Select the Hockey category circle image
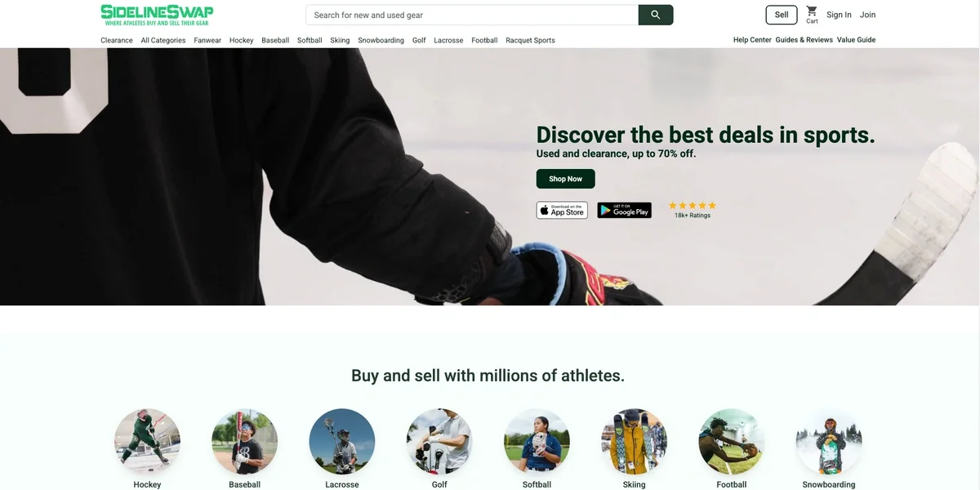 click(147, 442)
